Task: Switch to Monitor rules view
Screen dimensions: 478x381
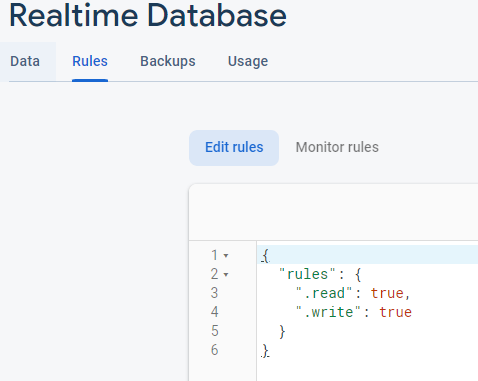Action: (x=337, y=148)
